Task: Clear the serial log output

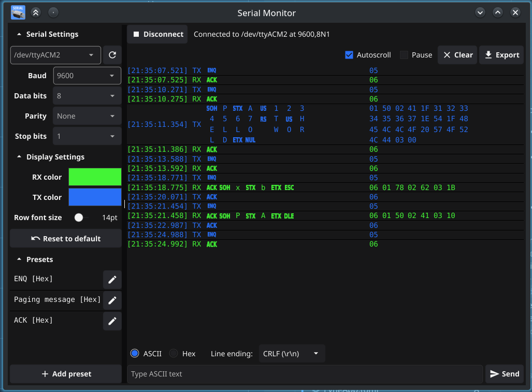Action: point(458,55)
